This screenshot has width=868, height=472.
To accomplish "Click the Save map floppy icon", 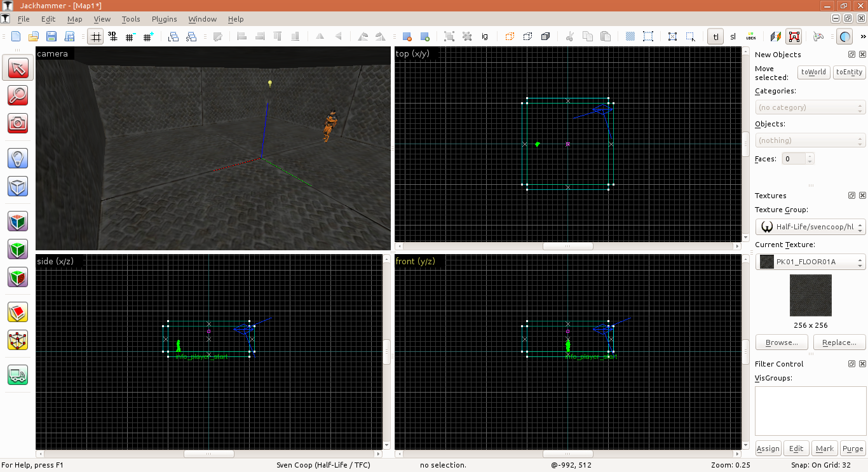I will pyautogui.click(x=51, y=37).
